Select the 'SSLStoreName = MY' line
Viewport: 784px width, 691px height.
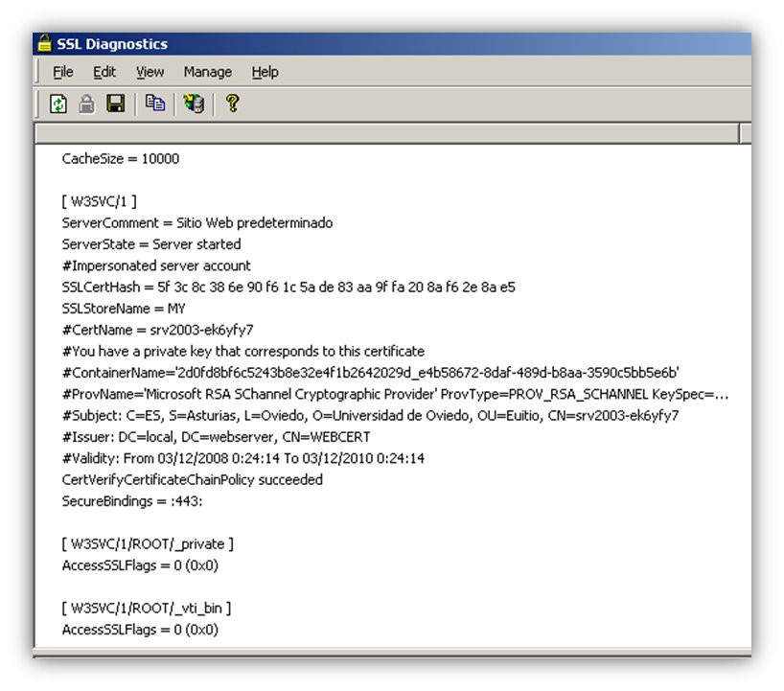124,309
